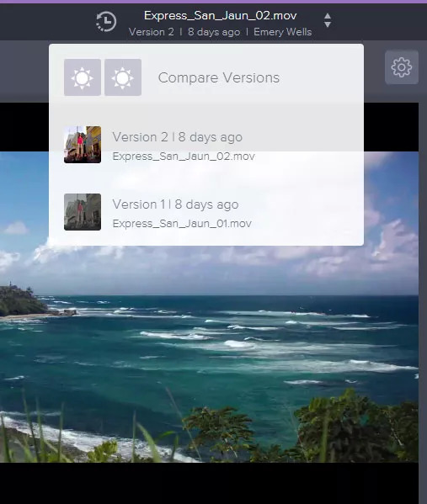
Task: Step to the previous version with the up arrow
Action: (328, 16)
